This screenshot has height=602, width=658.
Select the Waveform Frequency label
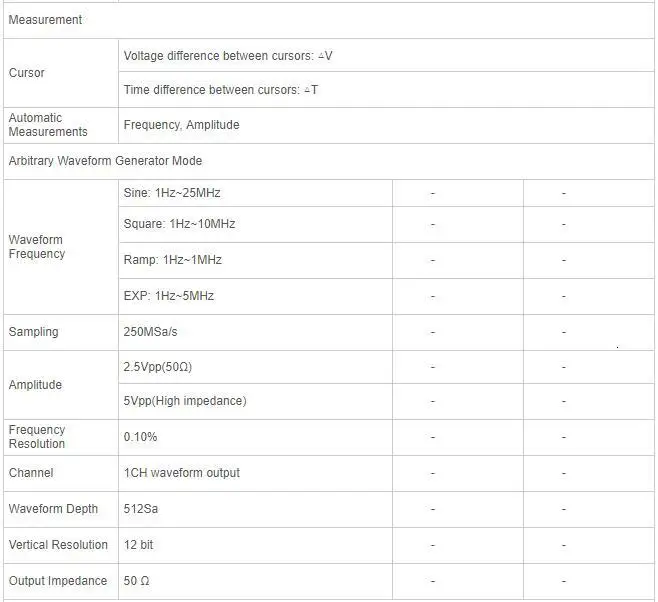[x=37, y=247]
